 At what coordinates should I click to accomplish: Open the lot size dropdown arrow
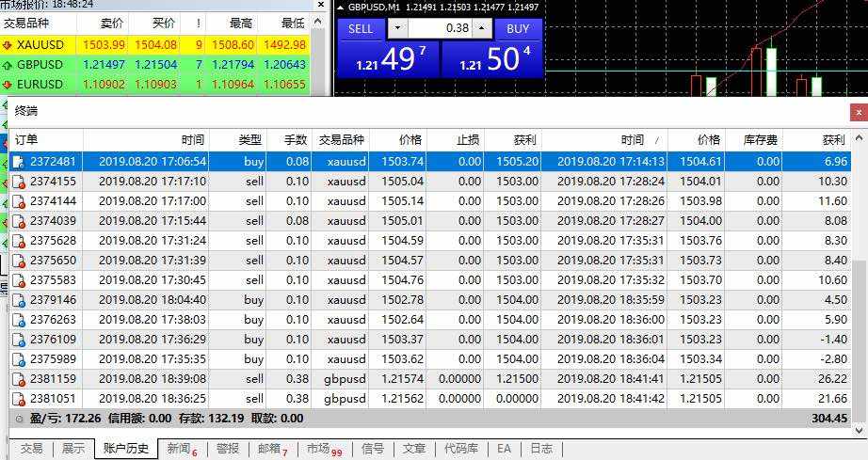click(x=397, y=28)
